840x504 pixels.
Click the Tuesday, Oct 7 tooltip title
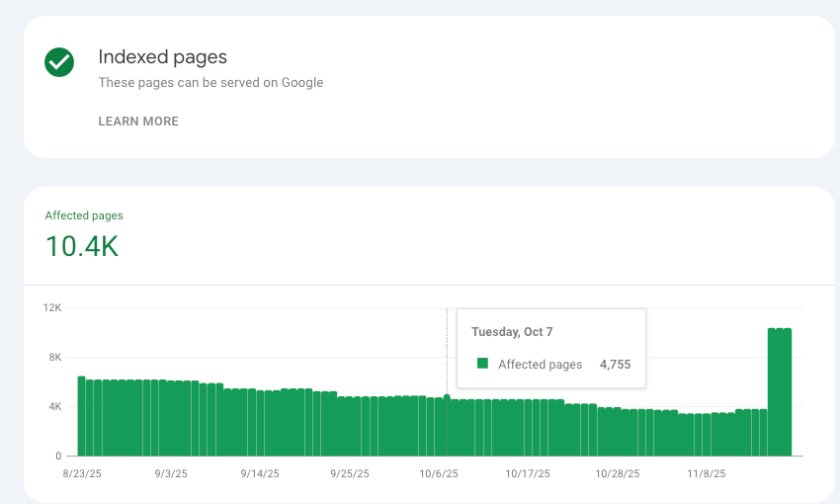[x=512, y=332]
